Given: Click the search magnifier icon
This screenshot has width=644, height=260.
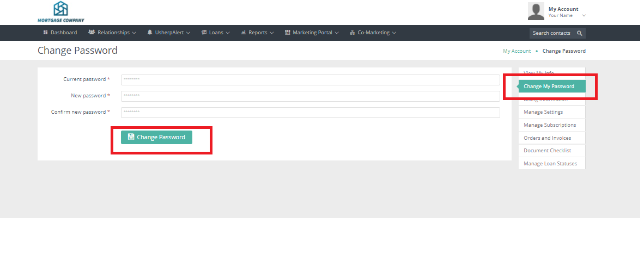Looking at the screenshot, I should coord(580,33).
